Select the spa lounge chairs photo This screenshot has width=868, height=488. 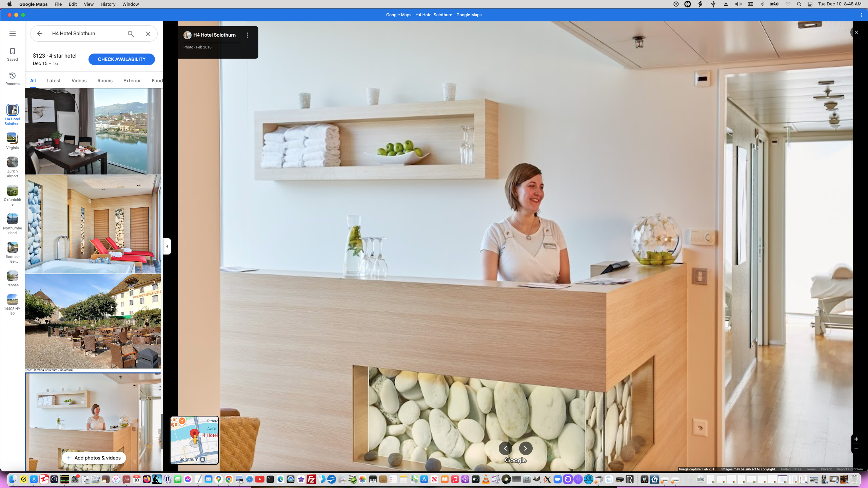(x=93, y=224)
